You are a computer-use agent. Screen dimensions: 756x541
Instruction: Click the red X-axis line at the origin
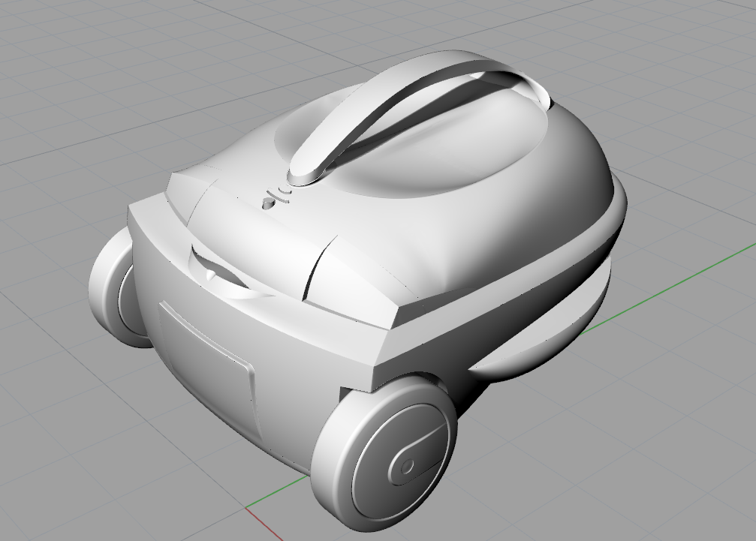(x=264, y=524)
